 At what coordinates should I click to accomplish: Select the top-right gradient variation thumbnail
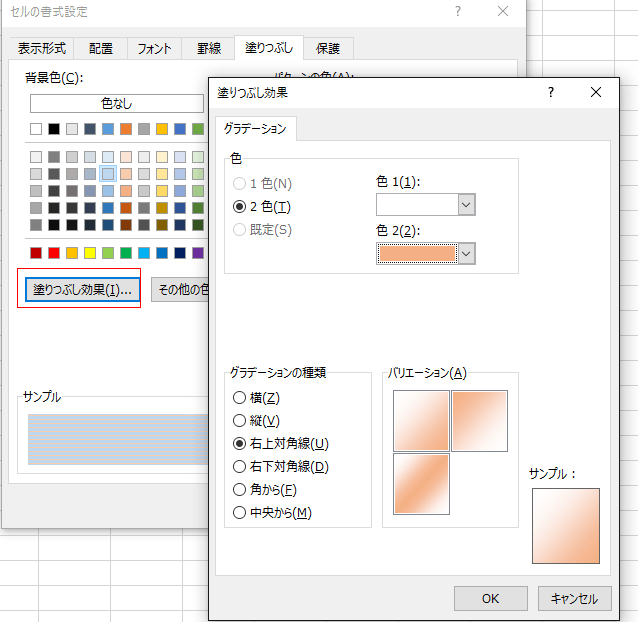coord(479,420)
